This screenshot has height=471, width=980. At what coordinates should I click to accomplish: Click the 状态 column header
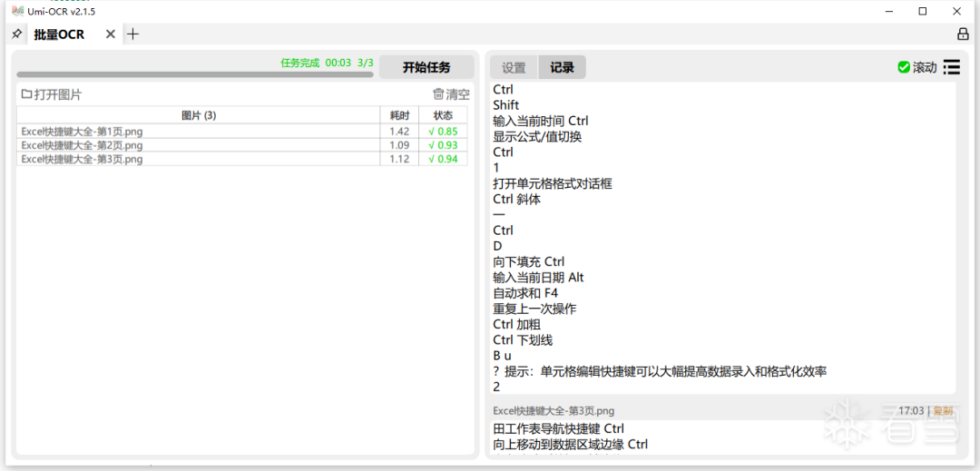(443, 115)
